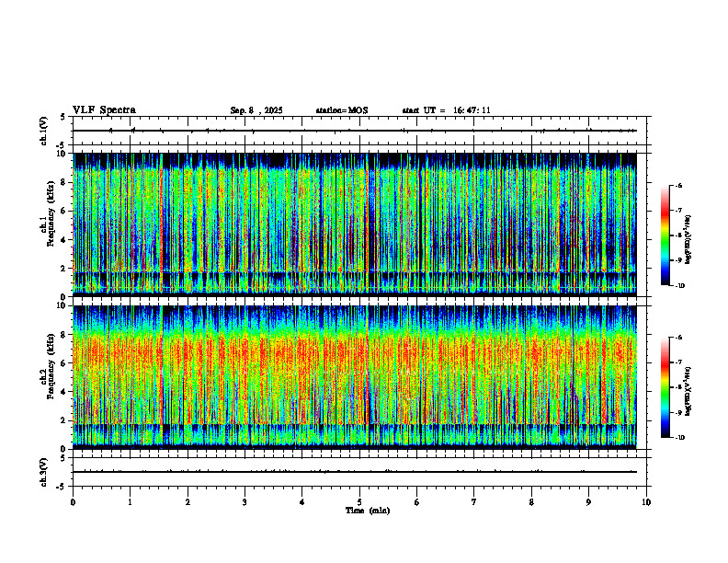Click the "0" tick on the time axis
The image size is (728, 563).
73,502
